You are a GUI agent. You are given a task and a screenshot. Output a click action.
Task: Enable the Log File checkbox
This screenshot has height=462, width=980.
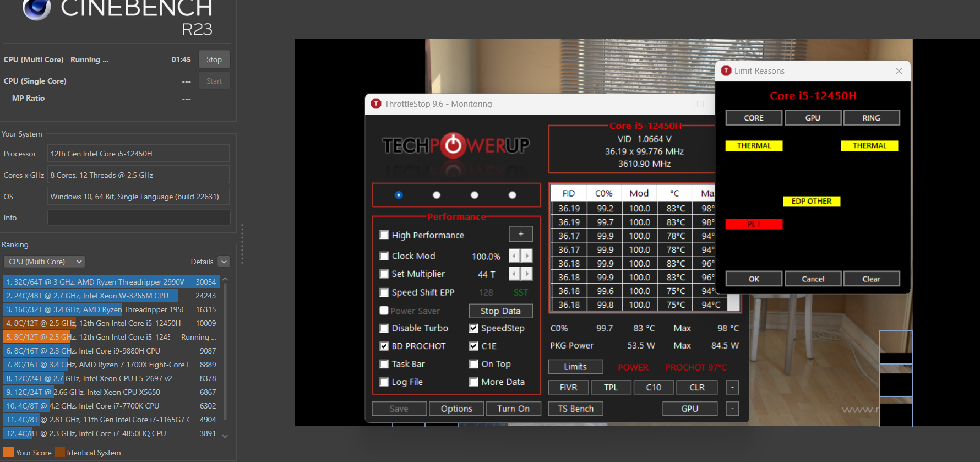tap(384, 382)
